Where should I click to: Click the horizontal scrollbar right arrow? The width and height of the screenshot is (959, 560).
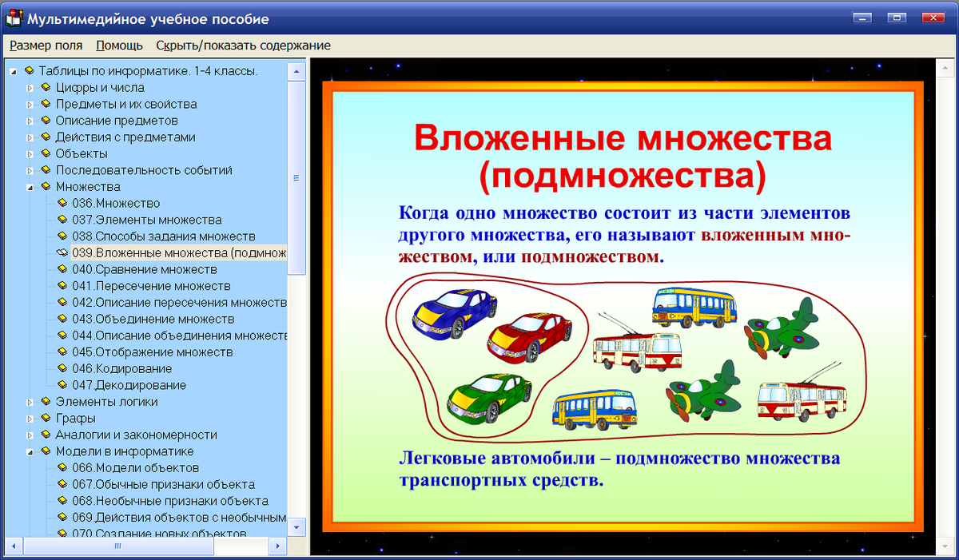tap(278, 546)
